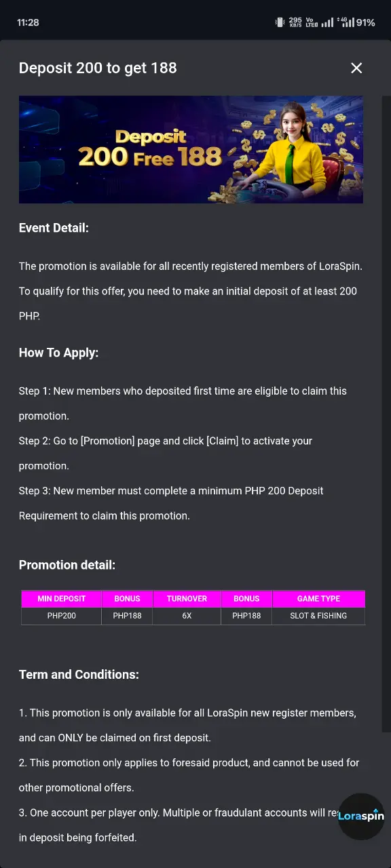This screenshot has height=868, width=391.
Task: Select the TURNOVER column header
Action: tap(187, 599)
